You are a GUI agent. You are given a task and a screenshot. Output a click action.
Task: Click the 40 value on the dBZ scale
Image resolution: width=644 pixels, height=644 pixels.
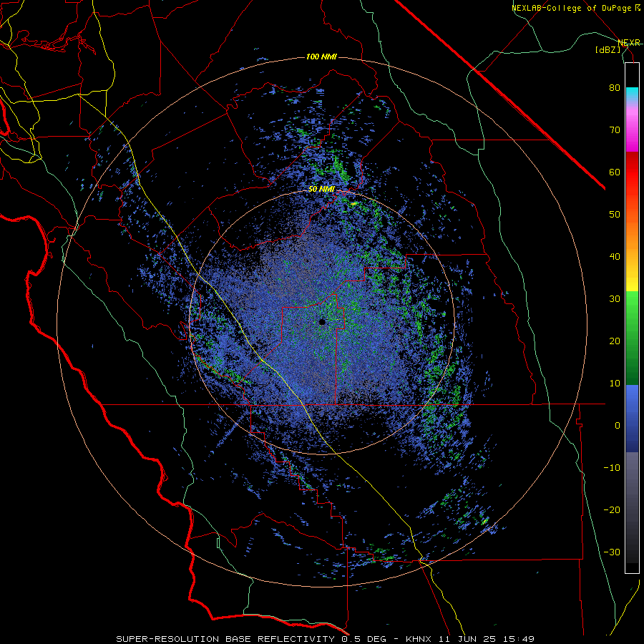tap(615, 257)
